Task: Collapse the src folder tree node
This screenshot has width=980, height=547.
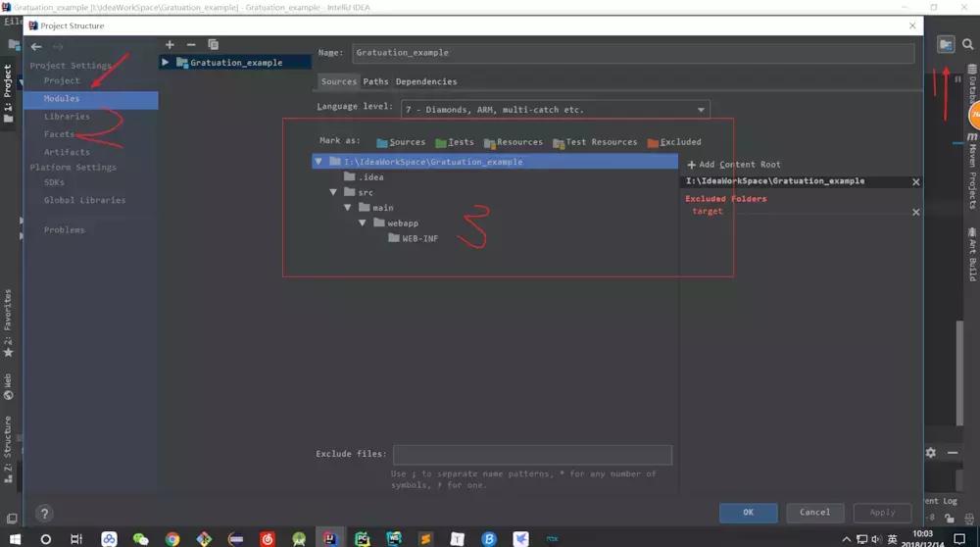Action: point(334,193)
